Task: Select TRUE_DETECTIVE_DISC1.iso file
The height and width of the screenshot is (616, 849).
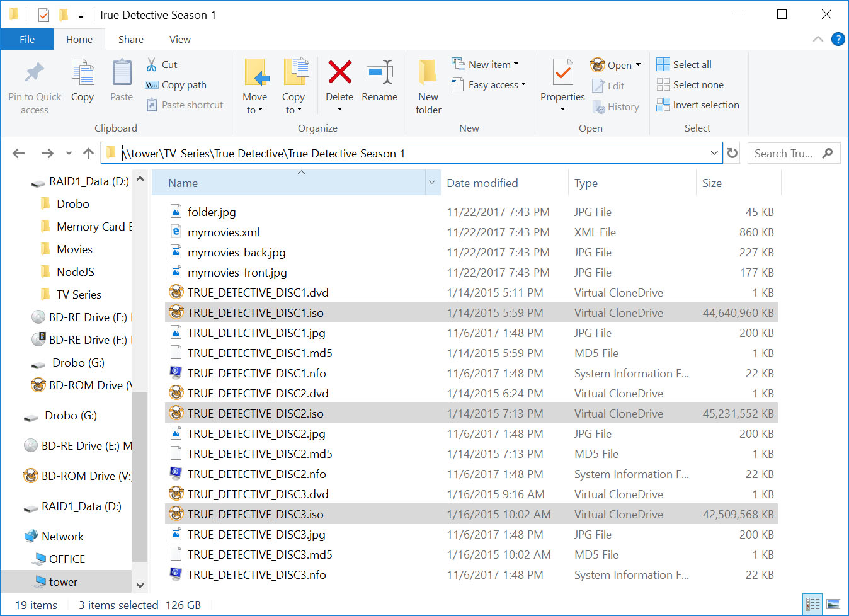Action: [471, 312]
